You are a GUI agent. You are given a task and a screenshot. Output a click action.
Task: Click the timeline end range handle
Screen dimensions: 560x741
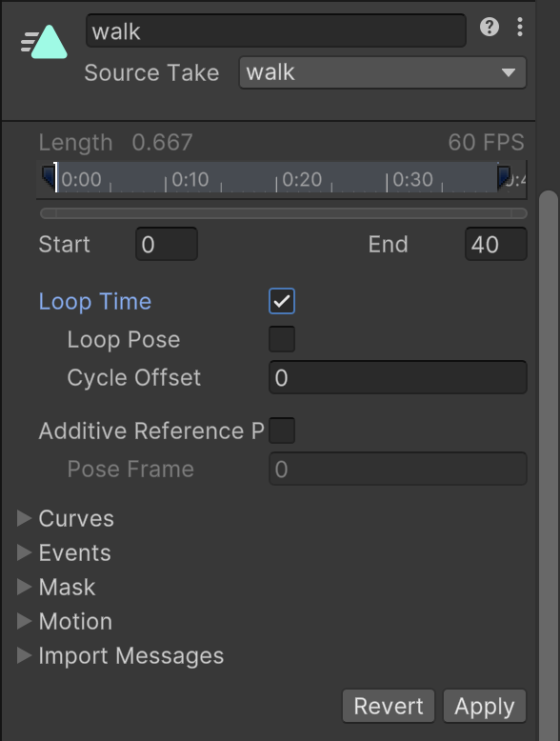pos(504,177)
